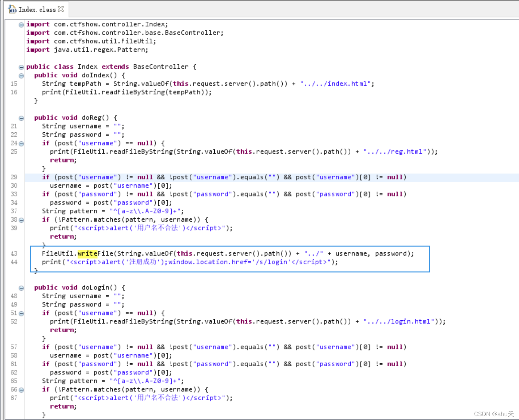This screenshot has width=519, height=420.
Task: Click the '/s/login' href on line 44
Action: 272,262
